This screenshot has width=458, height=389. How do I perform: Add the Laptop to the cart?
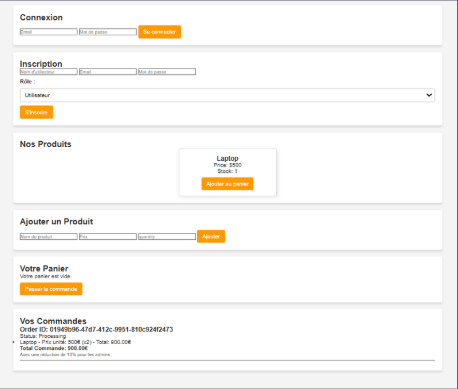click(227, 184)
